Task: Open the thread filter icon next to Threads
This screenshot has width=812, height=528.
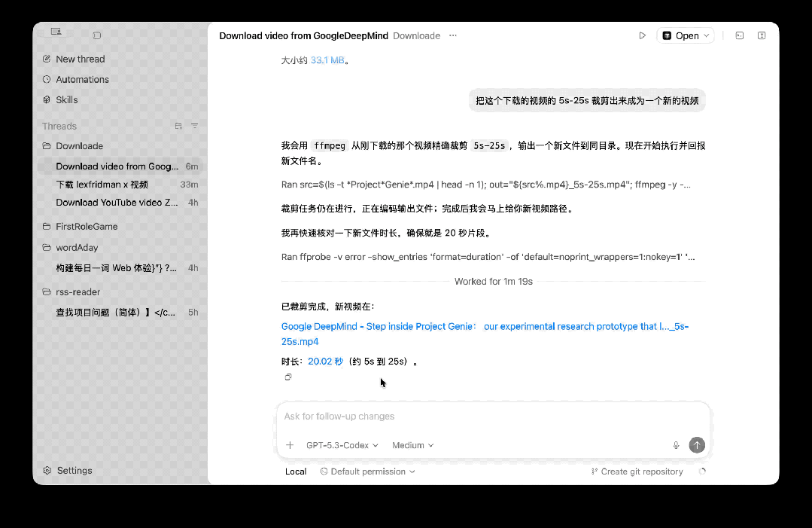Action: coord(195,126)
